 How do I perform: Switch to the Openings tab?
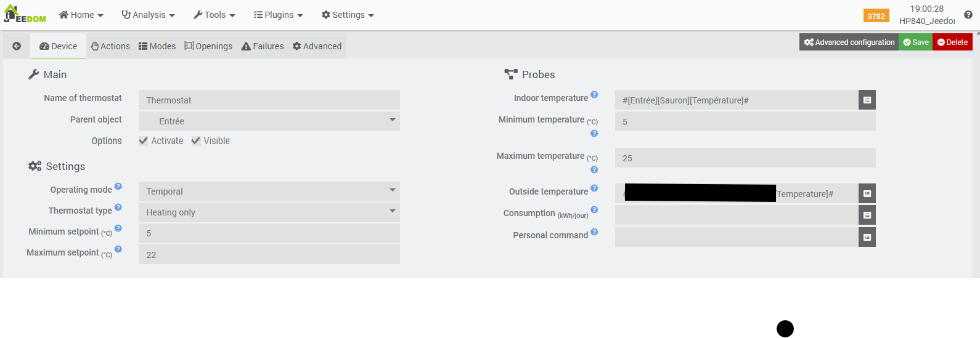pos(208,46)
